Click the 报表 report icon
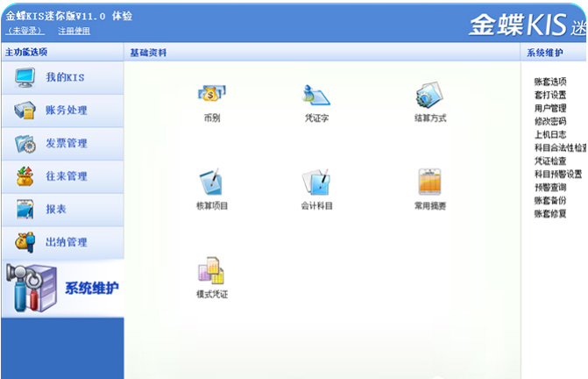The image size is (588, 379). tap(25, 209)
